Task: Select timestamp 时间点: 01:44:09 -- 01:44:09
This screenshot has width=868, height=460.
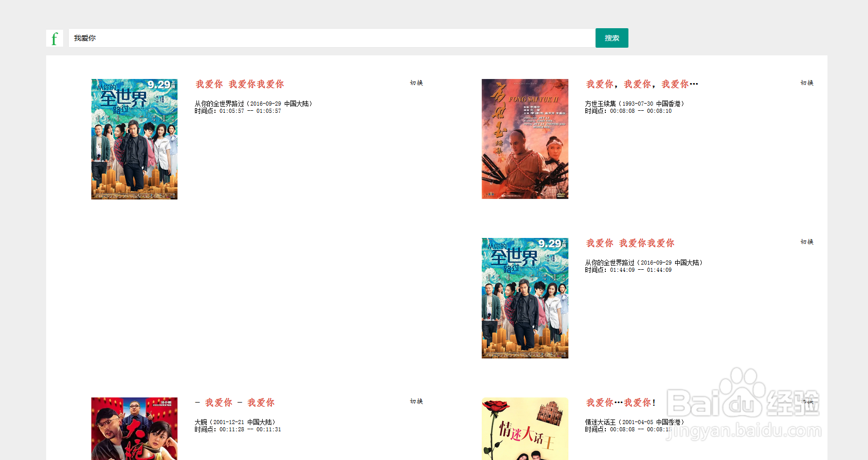Action: (628, 270)
